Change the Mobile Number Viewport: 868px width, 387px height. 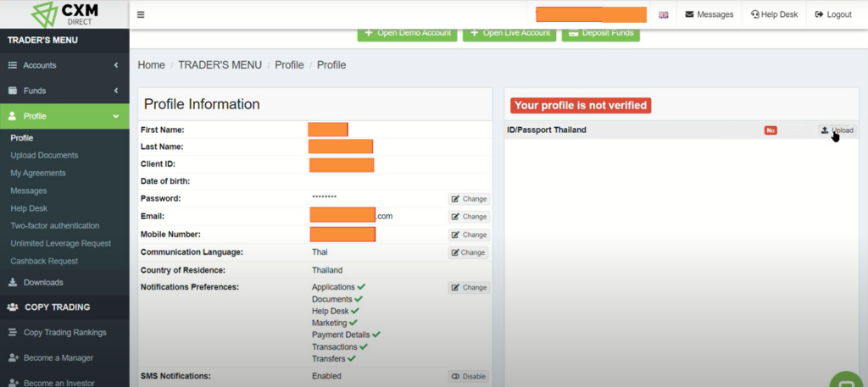(x=469, y=235)
